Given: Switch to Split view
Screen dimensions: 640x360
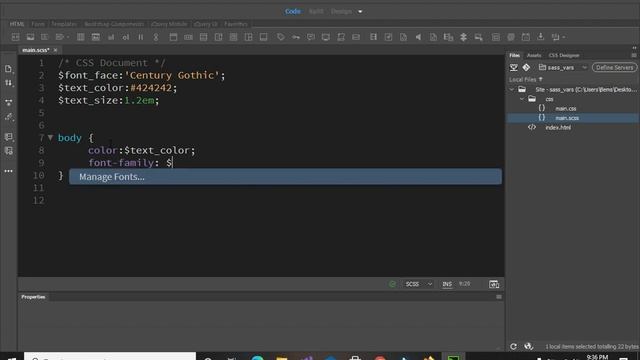Looking at the screenshot, I should [x=316, y=11].
